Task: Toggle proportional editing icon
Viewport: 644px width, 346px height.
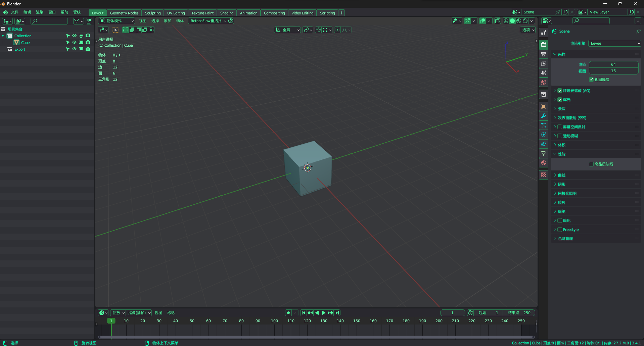Action: coord(337,30)
